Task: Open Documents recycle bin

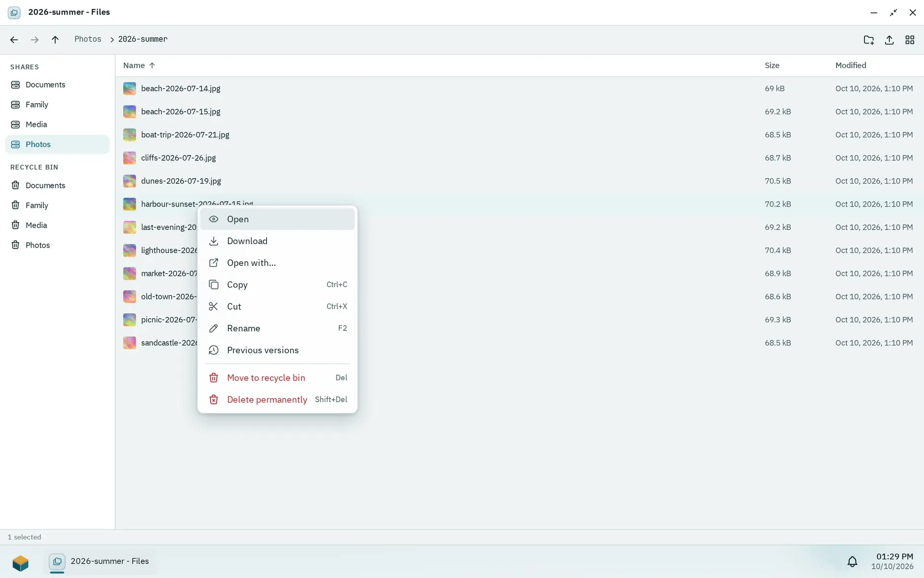Action: point(57,185)
